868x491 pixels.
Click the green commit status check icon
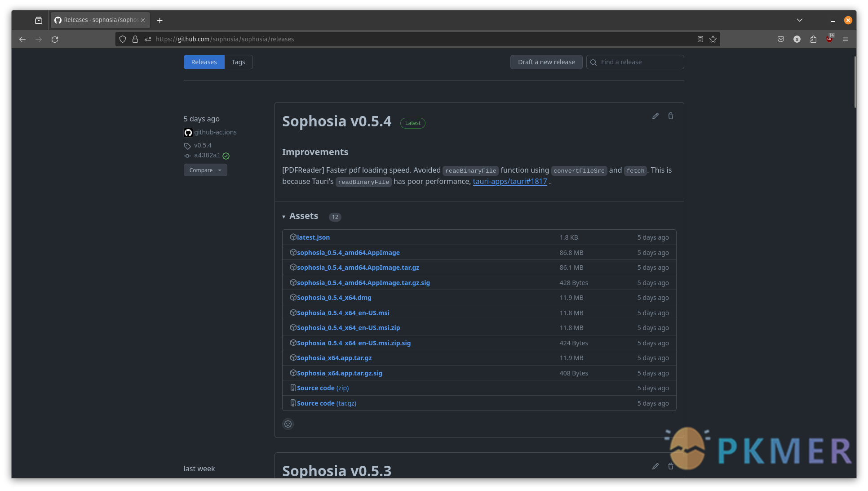226,156
